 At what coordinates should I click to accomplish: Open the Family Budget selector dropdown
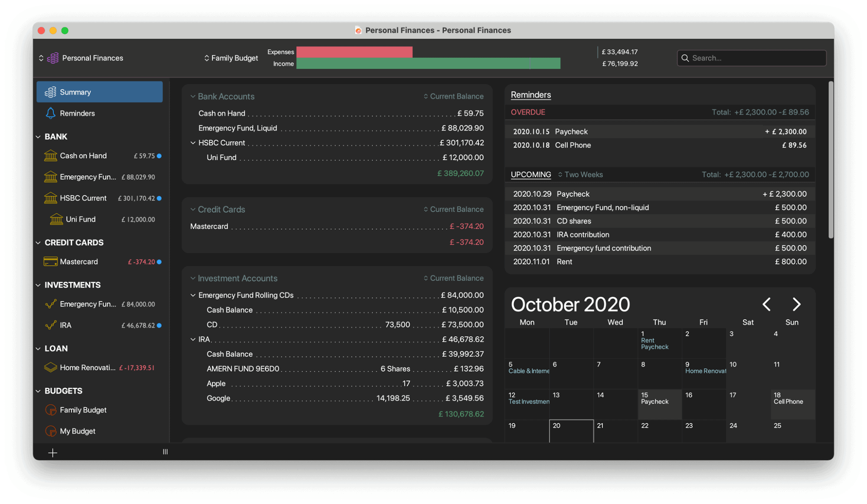pos(231,58)
